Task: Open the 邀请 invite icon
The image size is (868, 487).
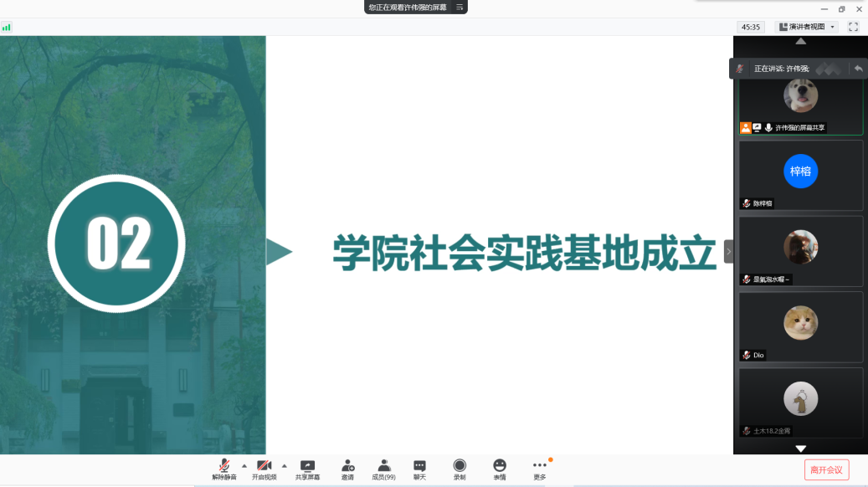Action: 347,469
